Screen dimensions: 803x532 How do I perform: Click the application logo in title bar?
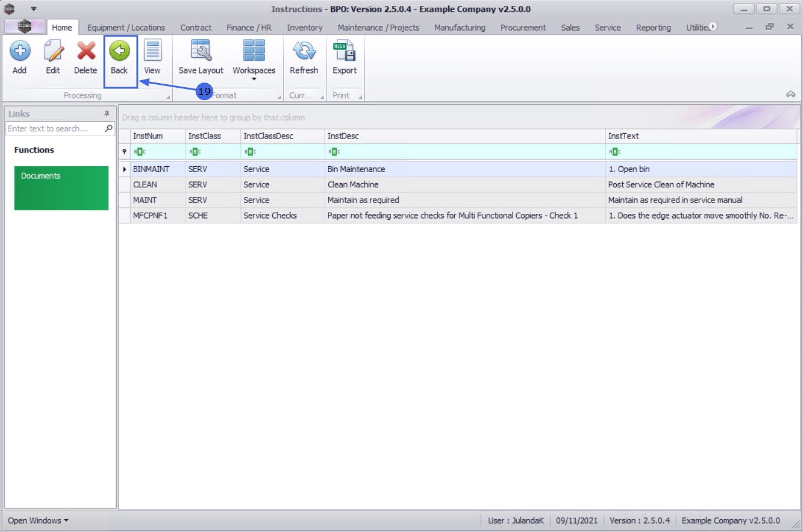(x=9, y=9)
